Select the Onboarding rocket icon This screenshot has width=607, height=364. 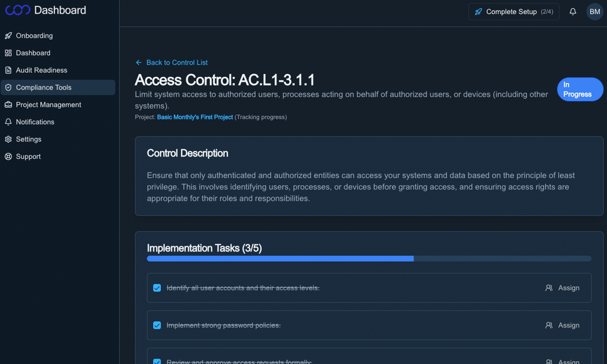[8, 35]
